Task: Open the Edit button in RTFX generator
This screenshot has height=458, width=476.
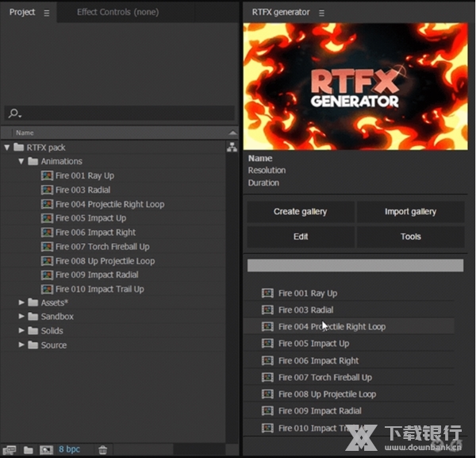Action: click(x=301, y=237)
